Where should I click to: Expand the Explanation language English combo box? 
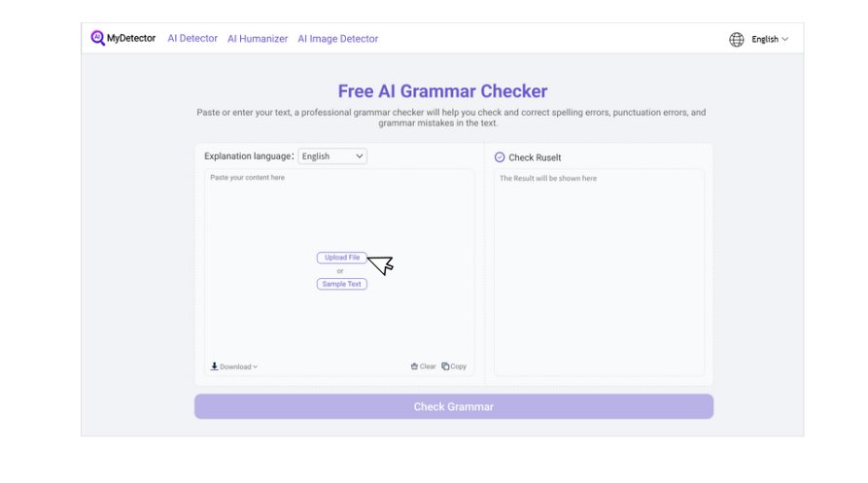(x=332, y=156)
